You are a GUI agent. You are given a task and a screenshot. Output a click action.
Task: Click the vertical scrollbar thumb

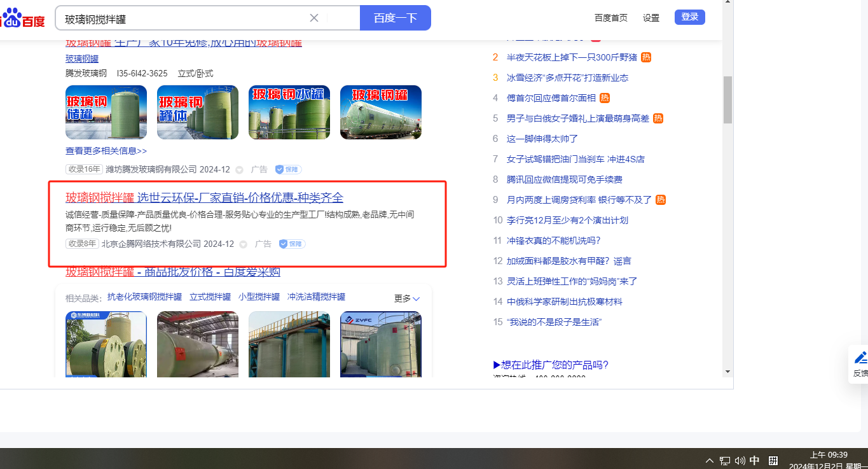point(727,99)
